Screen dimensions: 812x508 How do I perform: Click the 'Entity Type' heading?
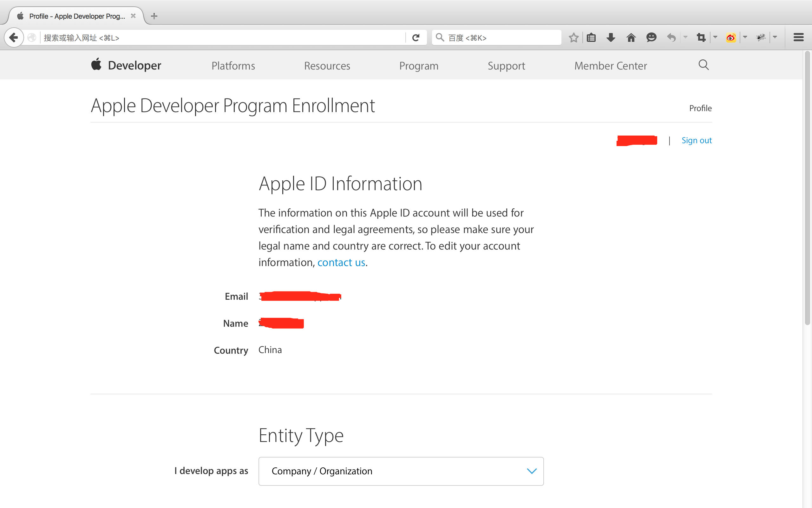301,436
